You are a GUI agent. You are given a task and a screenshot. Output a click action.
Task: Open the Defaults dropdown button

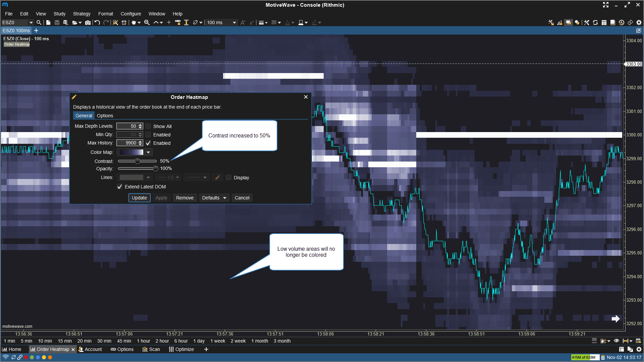pos(214,198)
